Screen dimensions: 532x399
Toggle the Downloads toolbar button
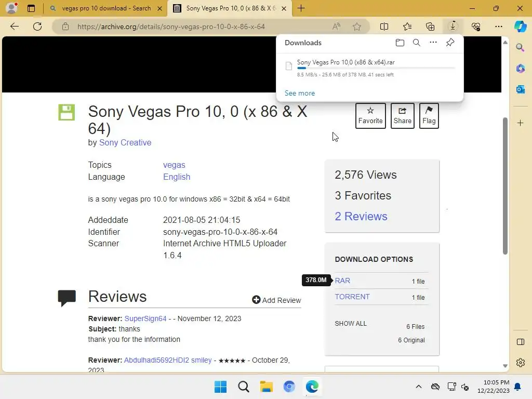pyautogui.click(x=453, y=26)
